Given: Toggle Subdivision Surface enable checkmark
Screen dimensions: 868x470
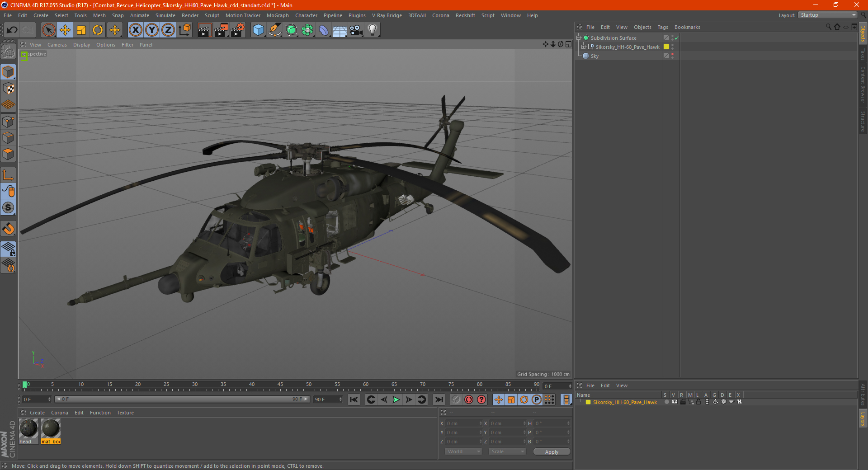Looking at the screenshot, I should point(677,38).
